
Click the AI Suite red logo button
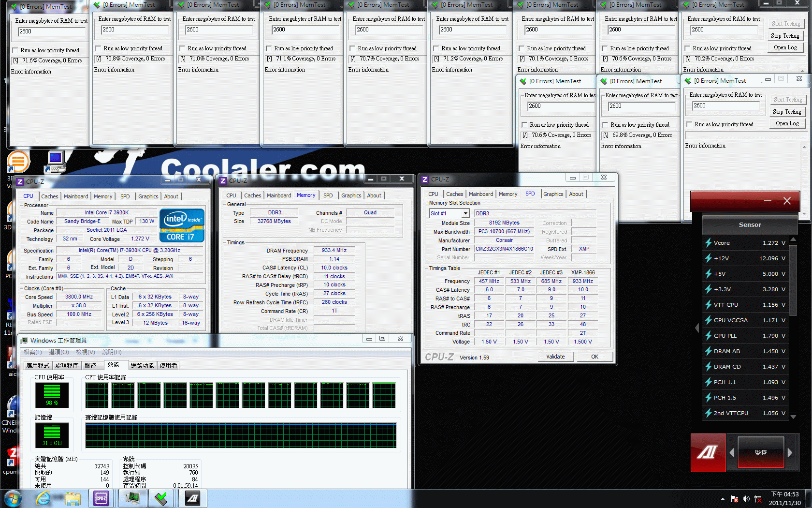click(x=708, y=452)
